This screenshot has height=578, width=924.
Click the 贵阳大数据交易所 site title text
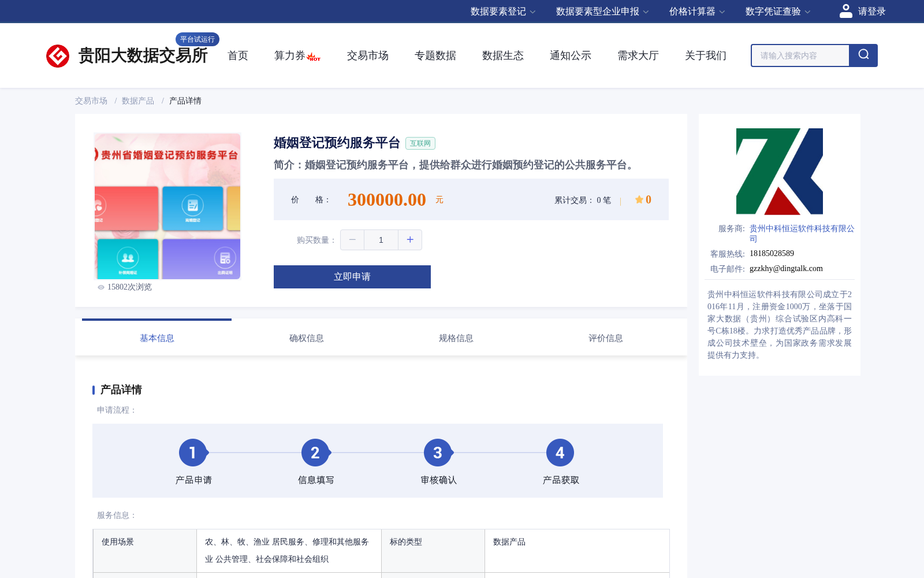coord(143,55)
